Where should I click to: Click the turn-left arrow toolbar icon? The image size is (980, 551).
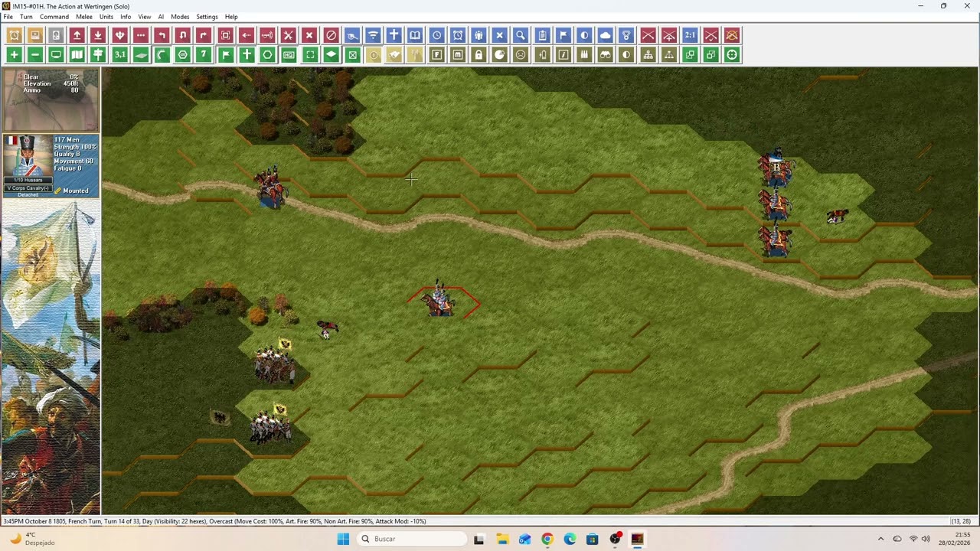pyautogui.click(x=162, y=35)
